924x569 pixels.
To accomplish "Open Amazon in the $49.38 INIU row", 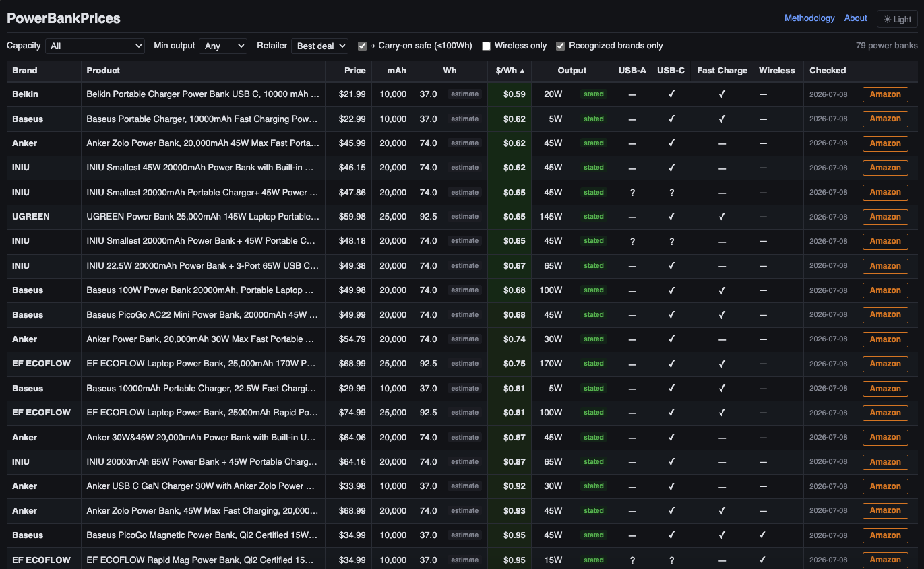I will point(885,266).
